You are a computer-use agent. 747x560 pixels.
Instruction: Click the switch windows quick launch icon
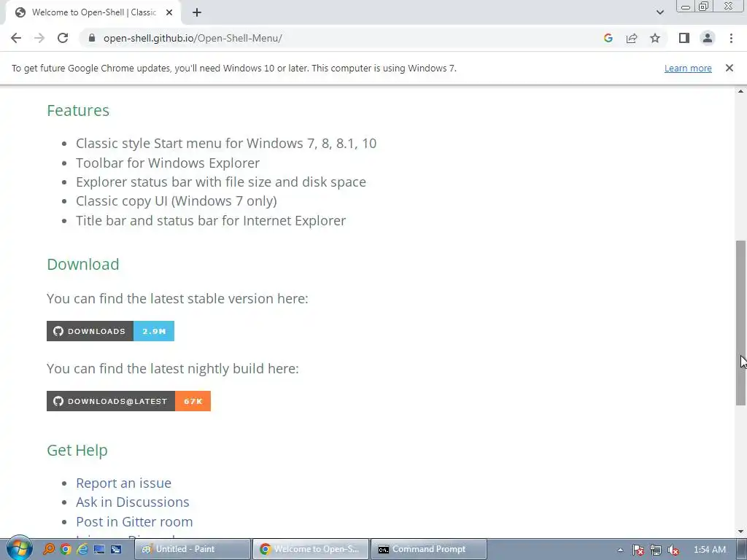tap(116, 549)
